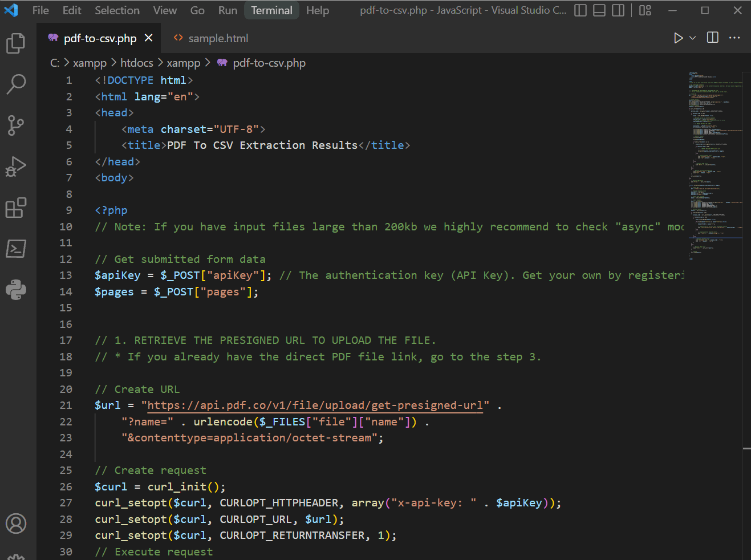Open the Explorer view in activity bar
This screenshot has width=751, height=560.
point(16,43)
